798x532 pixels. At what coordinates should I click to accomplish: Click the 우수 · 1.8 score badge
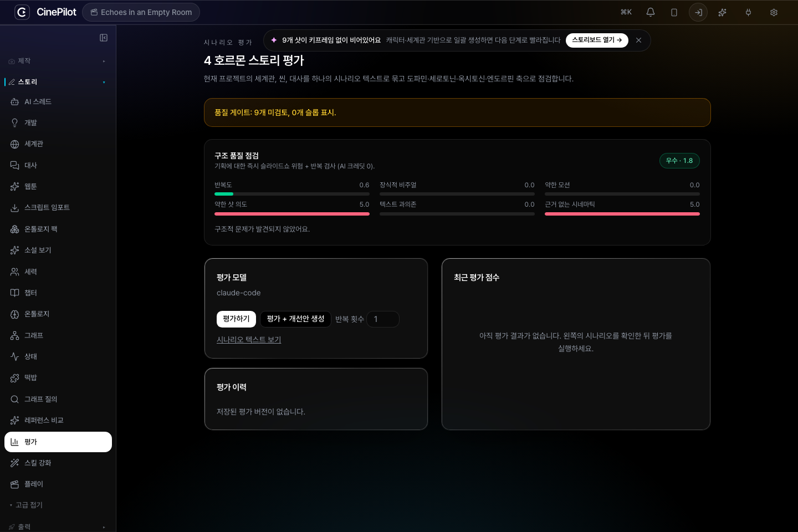click(x=679, y=161)
